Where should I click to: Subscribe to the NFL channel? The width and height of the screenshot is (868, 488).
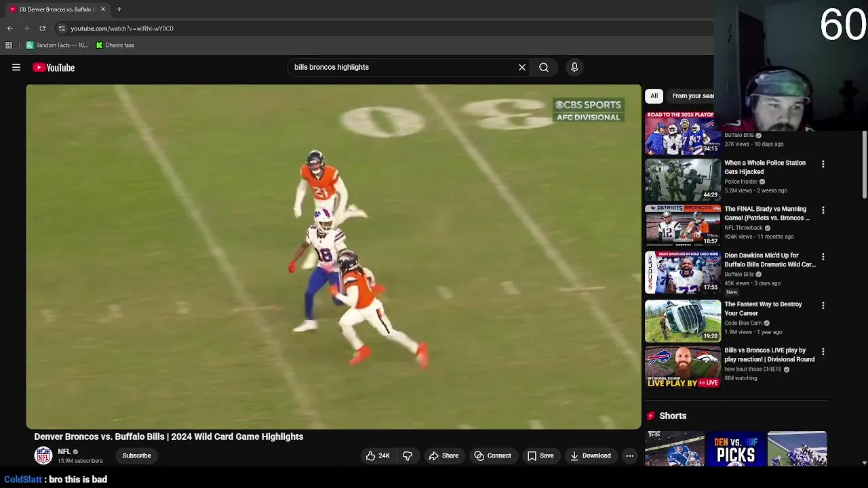pos(136,455)
